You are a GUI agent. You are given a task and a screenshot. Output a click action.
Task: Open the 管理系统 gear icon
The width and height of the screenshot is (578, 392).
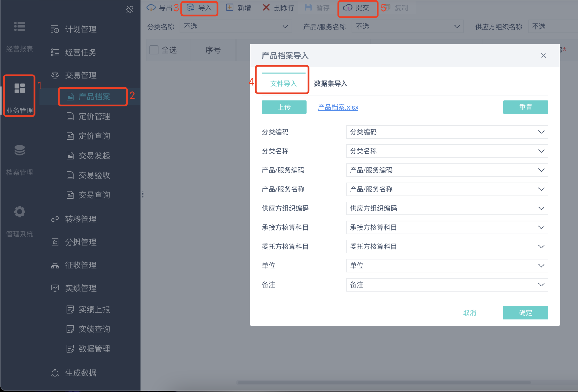[x=19, y=212]
